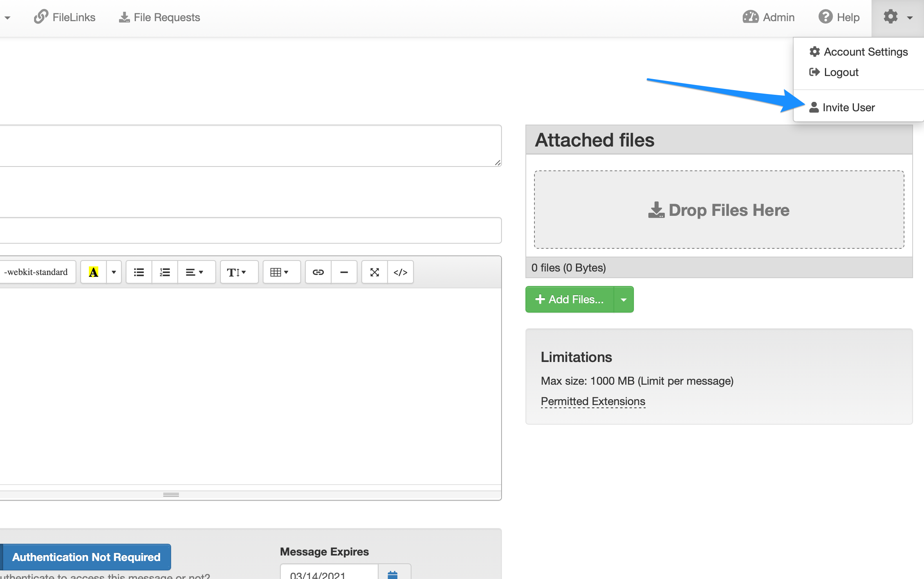Open the Add Files dropdown arrow
924x579 pixels.
click(623, 299)
